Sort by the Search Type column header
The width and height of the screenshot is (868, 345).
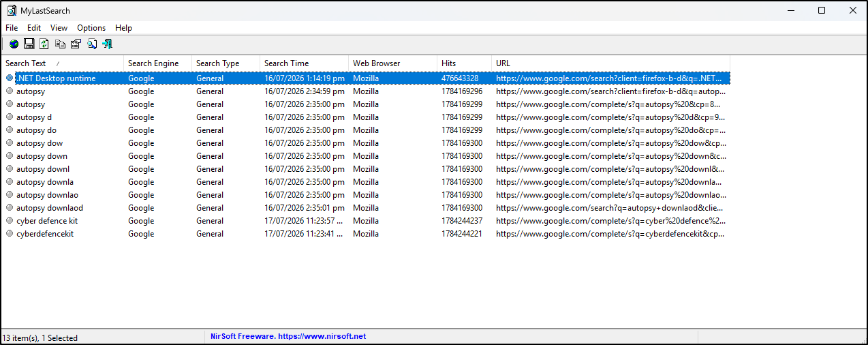(x=226, y=63)
